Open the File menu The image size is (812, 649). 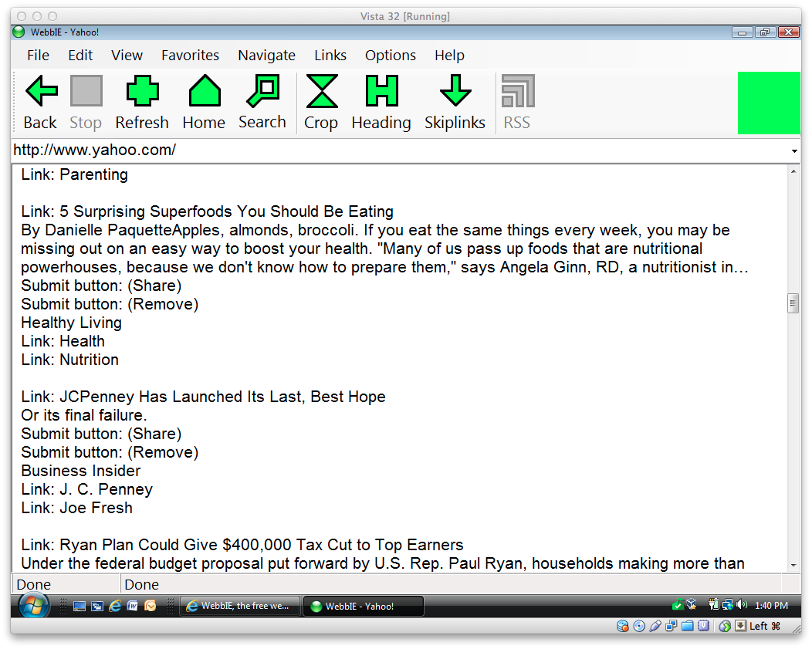click(x=38, y=56)
